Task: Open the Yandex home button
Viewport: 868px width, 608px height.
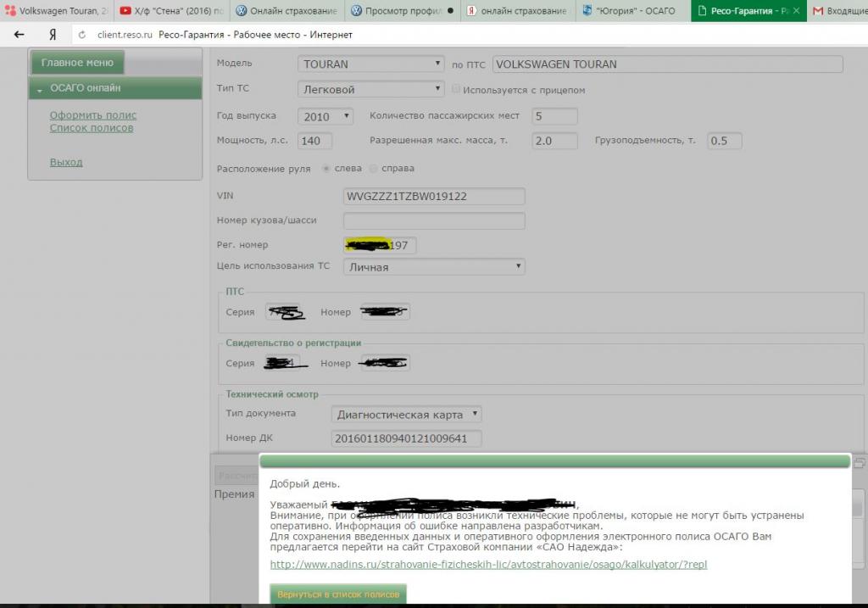Action: (x=53, y=34)
